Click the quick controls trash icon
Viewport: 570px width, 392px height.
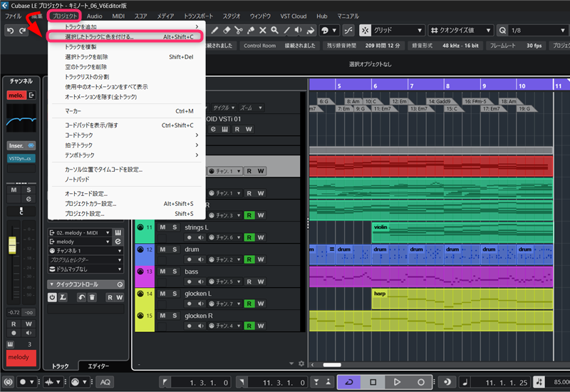tap(93, 297)
